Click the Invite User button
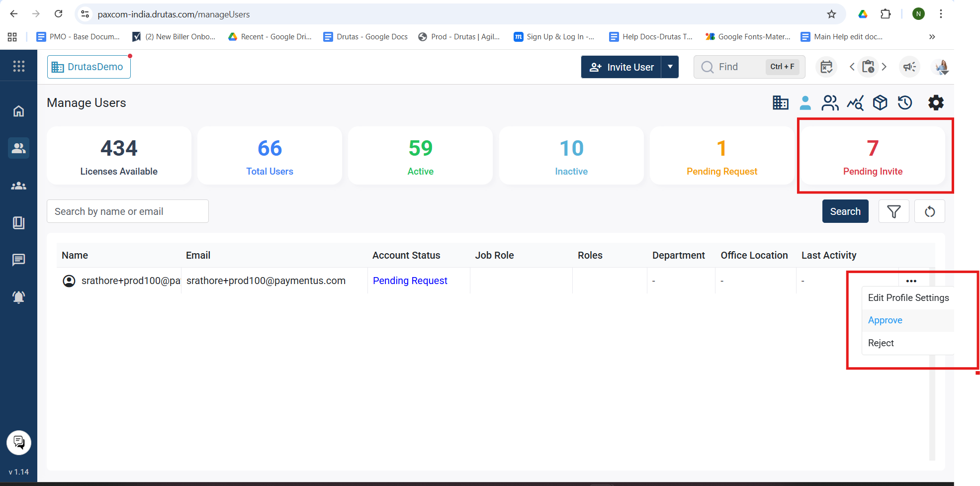Screen dimensions: 980x486 click(622, 67)
